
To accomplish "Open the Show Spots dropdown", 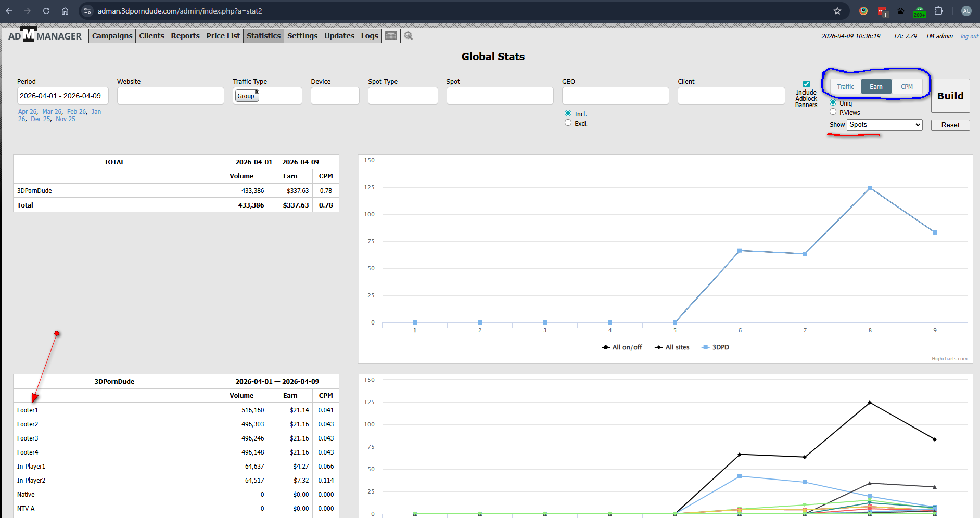I will (x=885, y=125).
